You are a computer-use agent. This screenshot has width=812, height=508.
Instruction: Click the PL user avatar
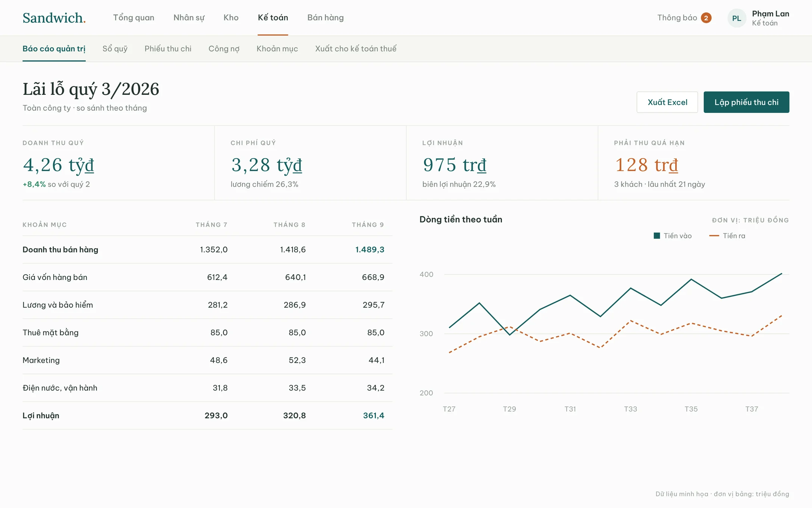pos(736,18)
